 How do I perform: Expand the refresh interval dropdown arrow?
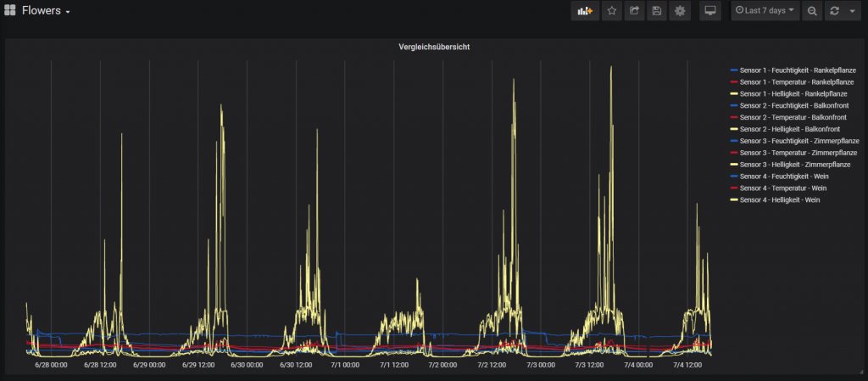pyautogui.click(x=851, y=11)
